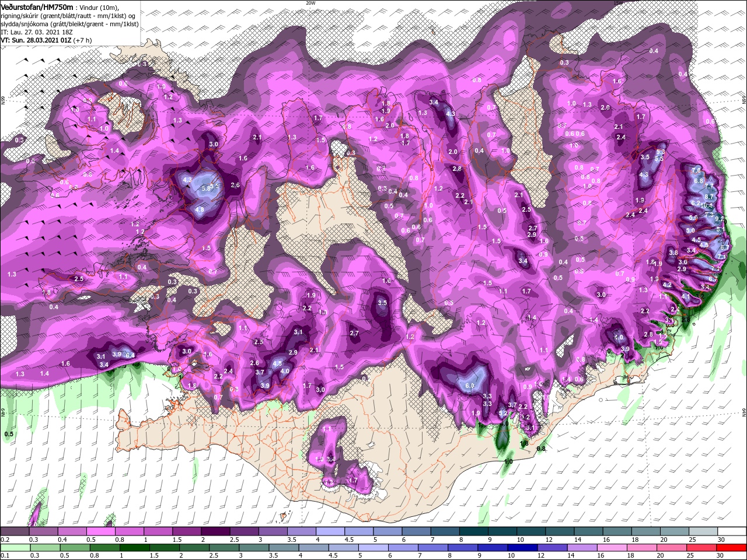Image resolution: width=747 pixels, height=560 pixels.
Task: Click the mauve swatch starting at 0.2, upper legend
Action: pos(15,531)
